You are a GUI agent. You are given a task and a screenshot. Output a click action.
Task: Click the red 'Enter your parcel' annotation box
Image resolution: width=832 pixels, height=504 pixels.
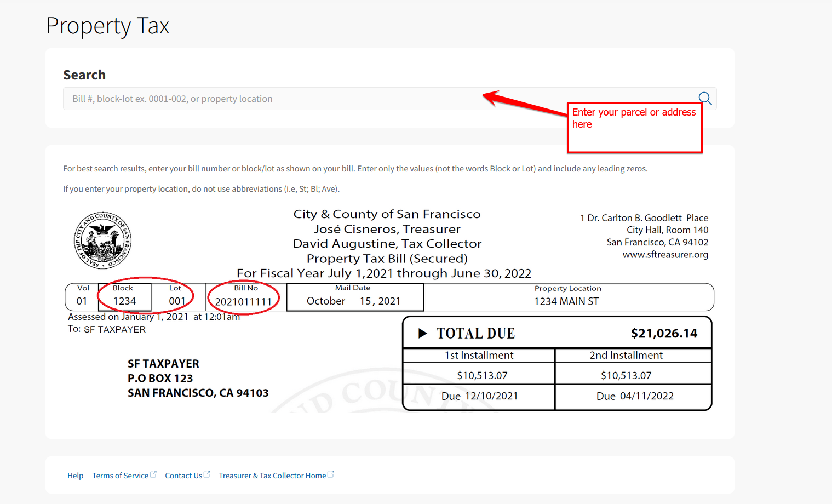[x=634, y=128]
